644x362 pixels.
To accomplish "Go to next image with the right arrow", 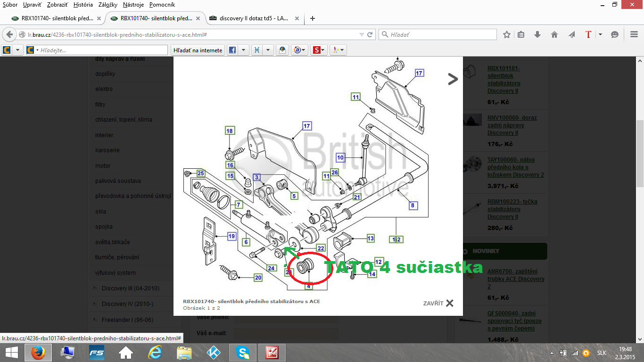I will pos(453,79).
